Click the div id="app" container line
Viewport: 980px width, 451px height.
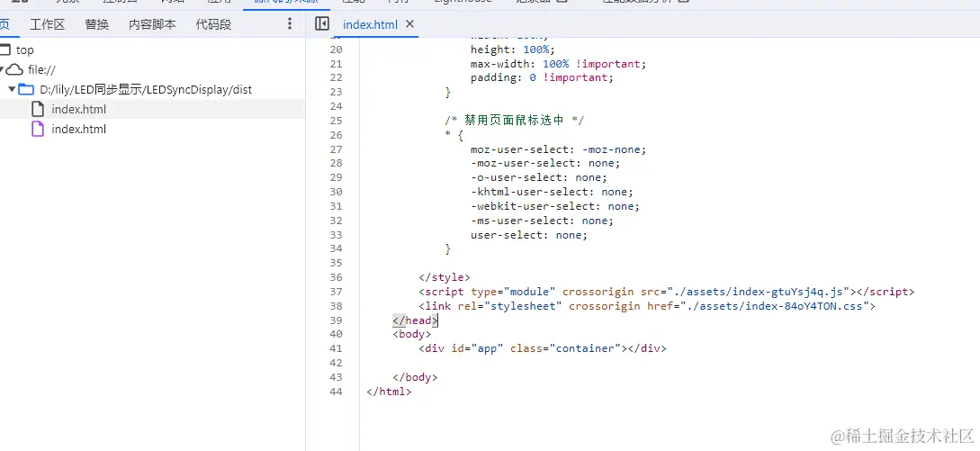[543, 349]
